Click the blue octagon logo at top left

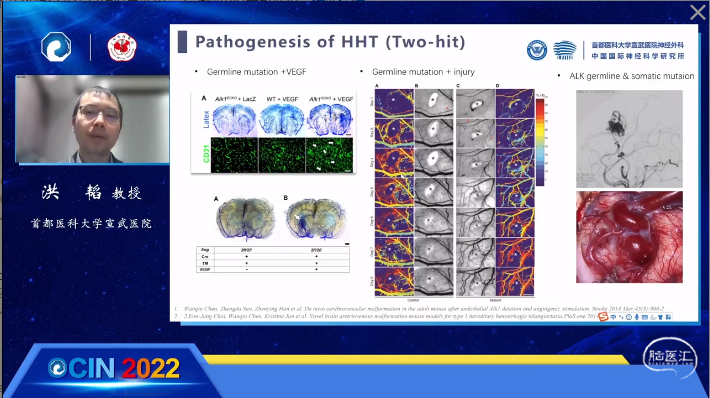coord(56,47)
